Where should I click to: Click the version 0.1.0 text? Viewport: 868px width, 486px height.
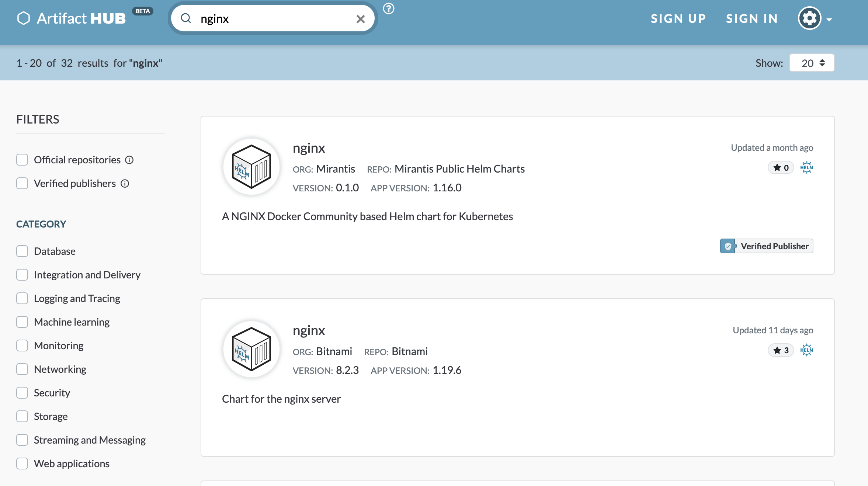tap(347, 188)
